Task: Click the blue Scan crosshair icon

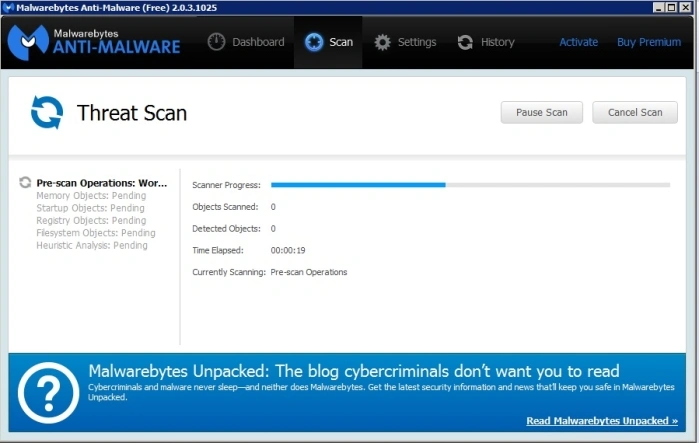Action: [x=314, y=42]
